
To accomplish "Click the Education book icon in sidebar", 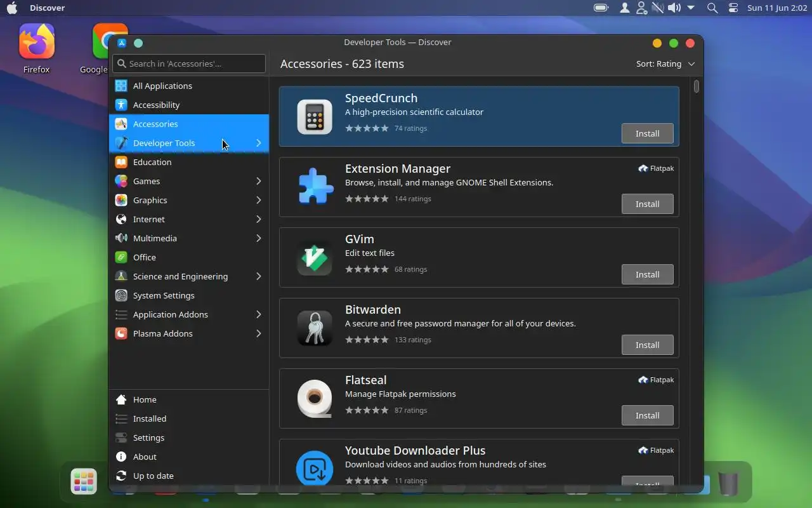I will [121, 162].
